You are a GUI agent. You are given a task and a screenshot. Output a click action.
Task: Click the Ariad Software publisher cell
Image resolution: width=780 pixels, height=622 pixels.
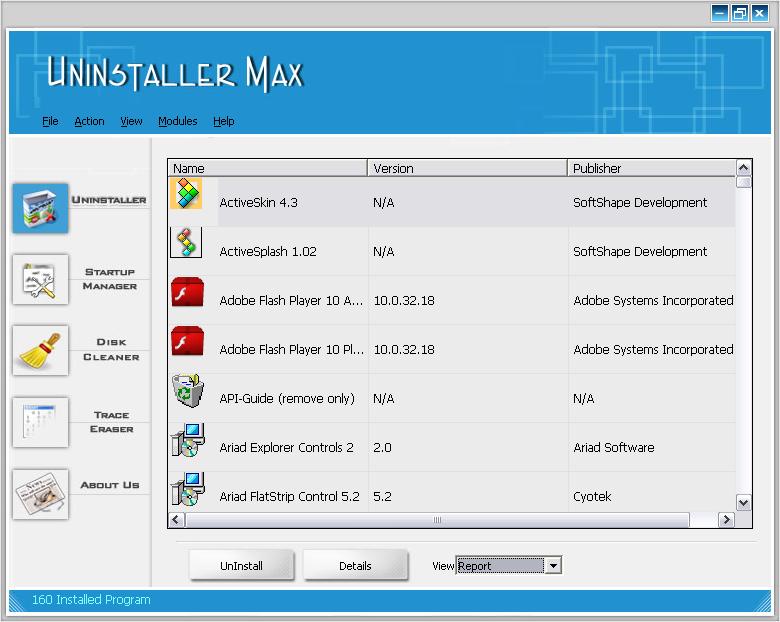pos(613,447)
